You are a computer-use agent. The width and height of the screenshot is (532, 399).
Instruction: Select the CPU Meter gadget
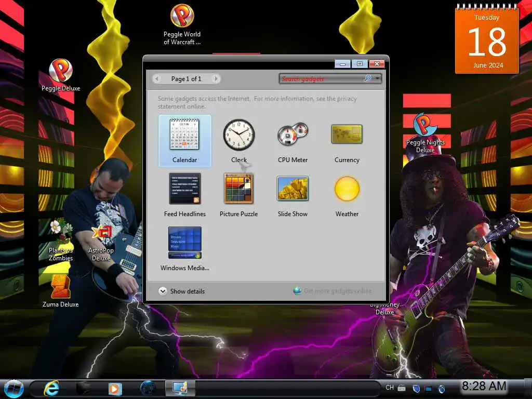[x=292, y=140]
